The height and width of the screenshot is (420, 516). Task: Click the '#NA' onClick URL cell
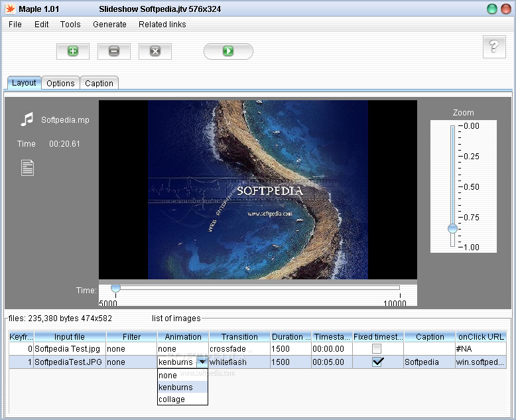click(481, 348)
